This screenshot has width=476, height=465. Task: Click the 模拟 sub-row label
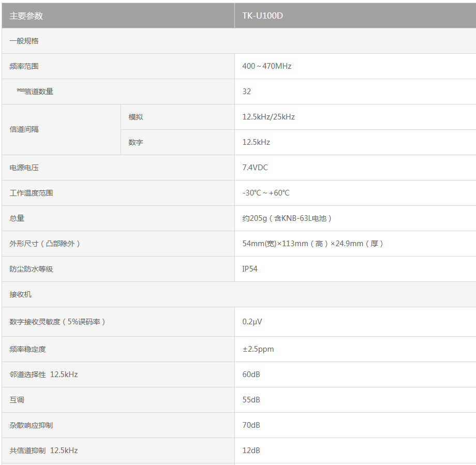tap(136, 117)
